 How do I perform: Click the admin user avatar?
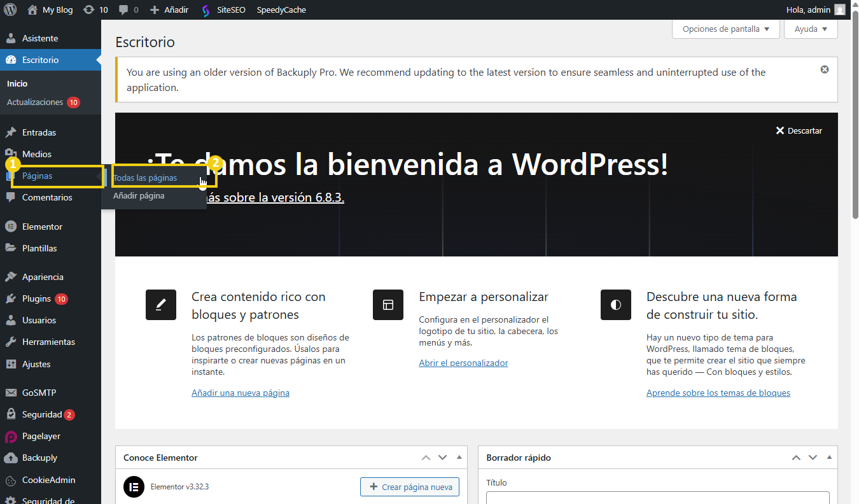point(840,10)
